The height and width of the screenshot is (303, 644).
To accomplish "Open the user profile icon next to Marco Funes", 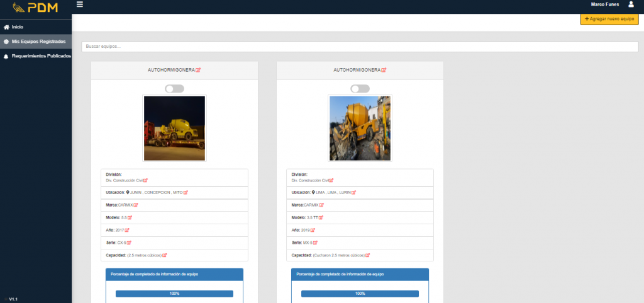I will (631, 4).
